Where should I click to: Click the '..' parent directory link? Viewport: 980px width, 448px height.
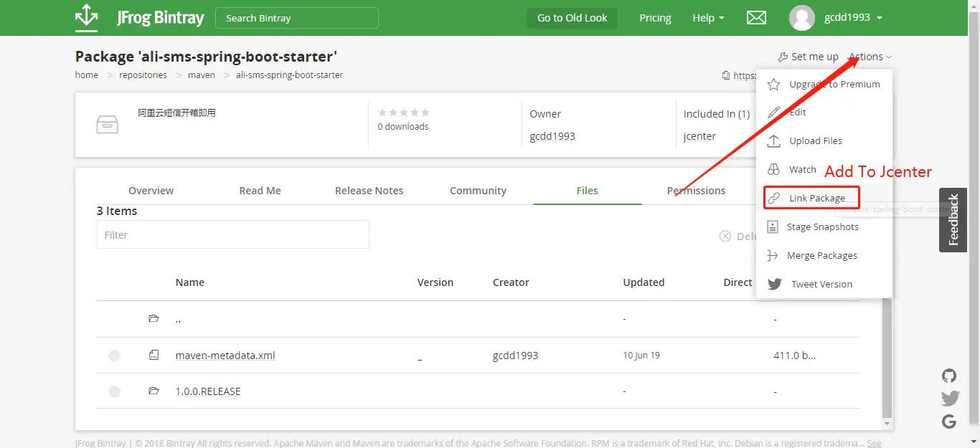click(x=178, y=320)
